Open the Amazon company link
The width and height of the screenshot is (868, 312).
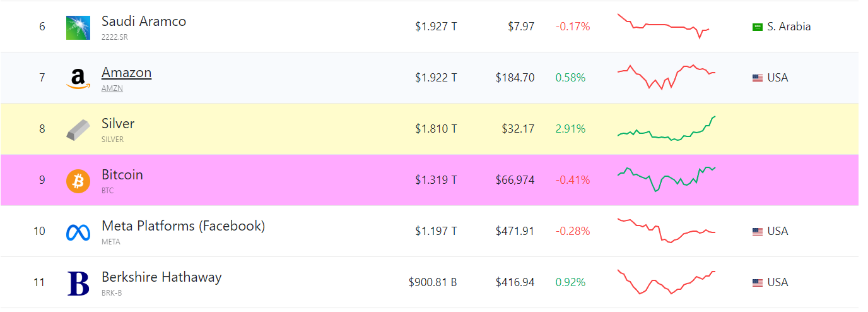126,73
